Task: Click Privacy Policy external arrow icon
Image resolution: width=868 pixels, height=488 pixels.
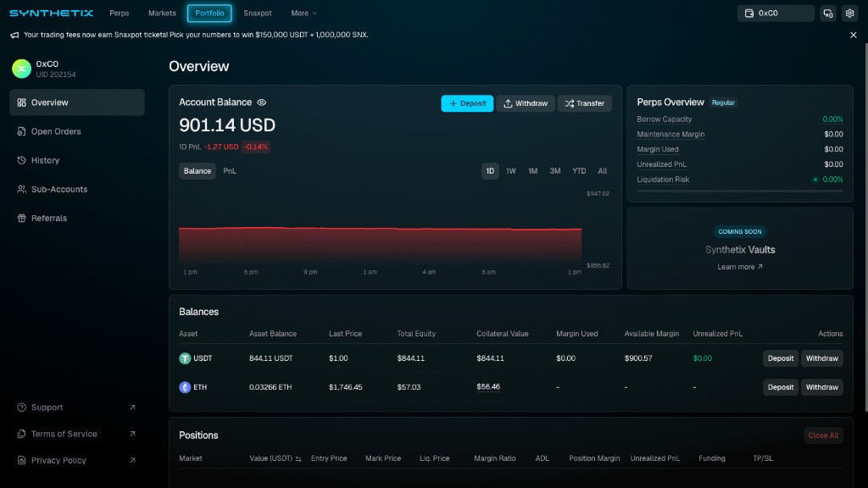Action: point(132,460)
